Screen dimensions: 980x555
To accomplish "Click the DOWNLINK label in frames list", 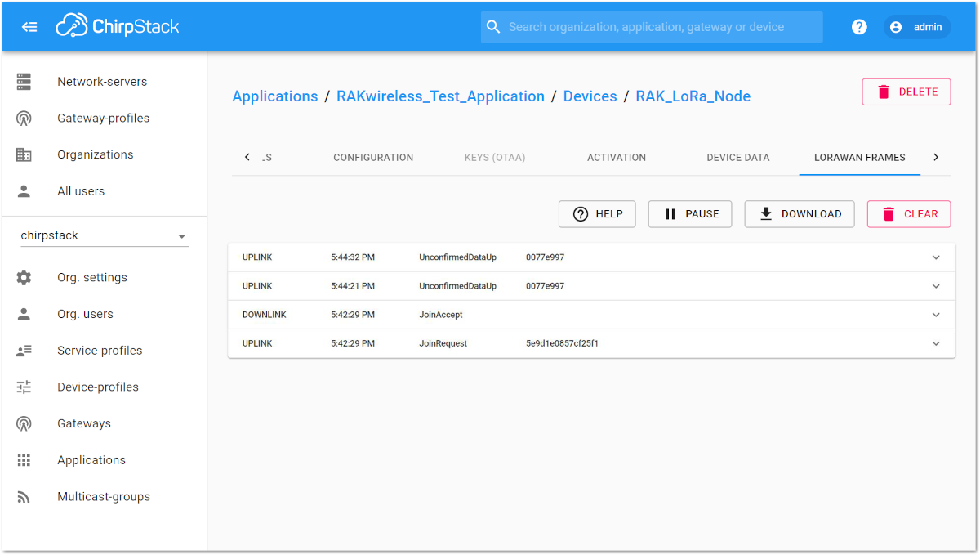I will (265, 315).
